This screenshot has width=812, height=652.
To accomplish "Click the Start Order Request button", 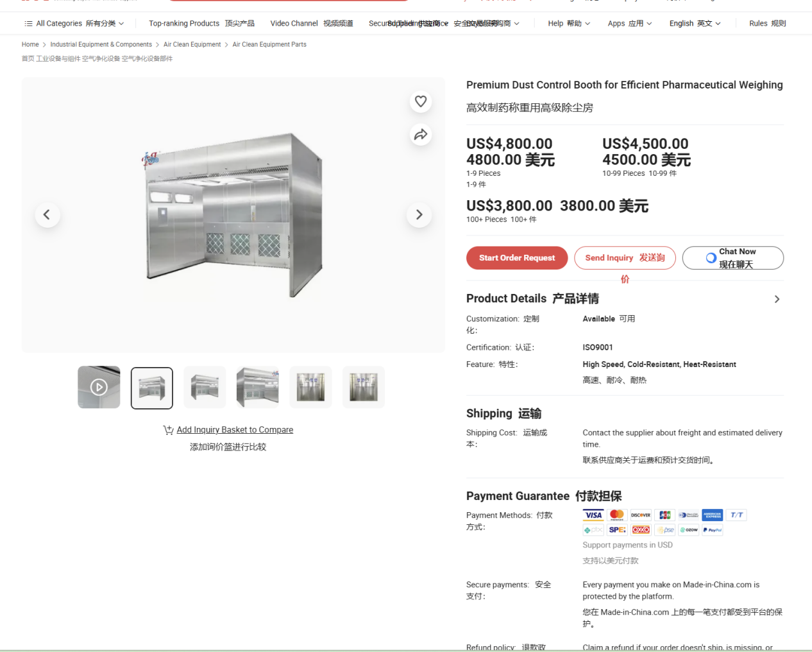I will 517,257.
